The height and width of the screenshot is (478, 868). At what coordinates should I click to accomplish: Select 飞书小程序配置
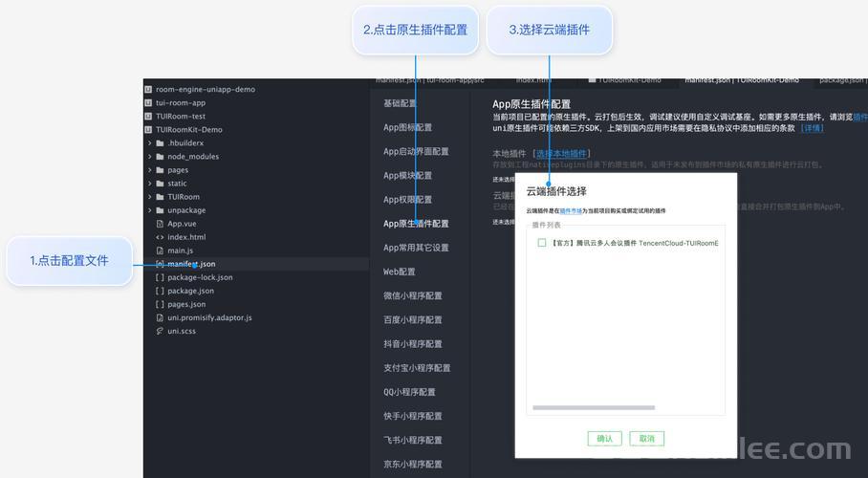click(x=412, y=441)
